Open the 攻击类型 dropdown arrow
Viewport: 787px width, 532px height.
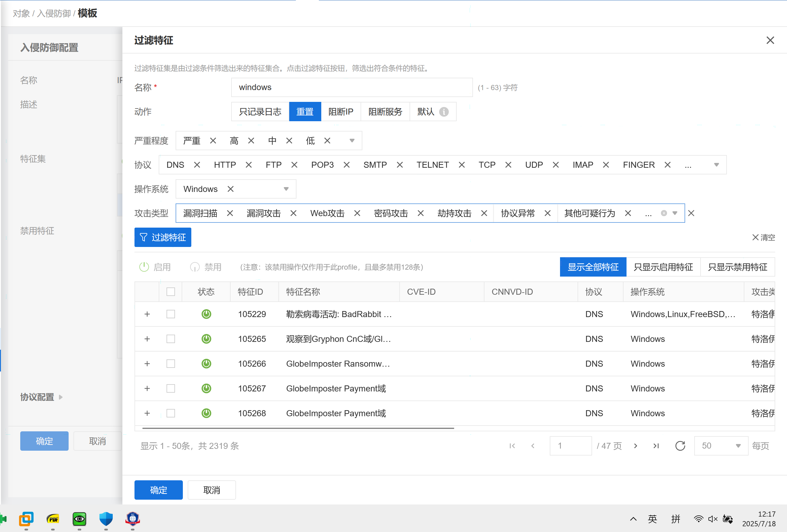click(675, 213)
